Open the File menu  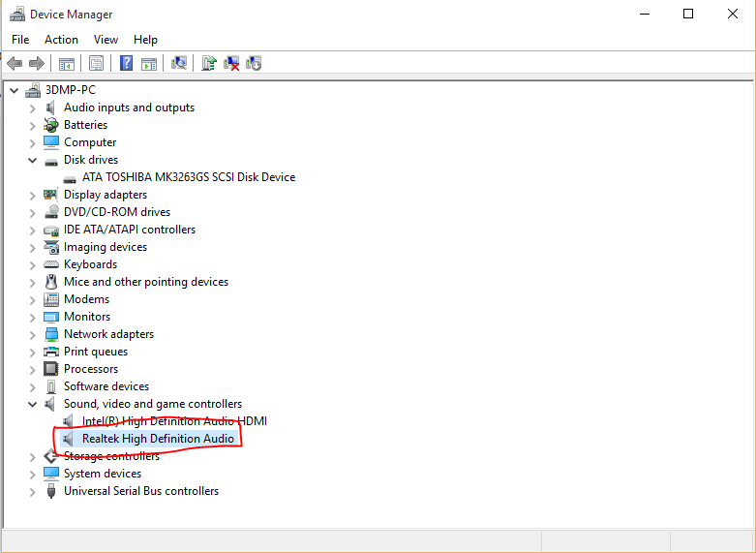point(20,40)
